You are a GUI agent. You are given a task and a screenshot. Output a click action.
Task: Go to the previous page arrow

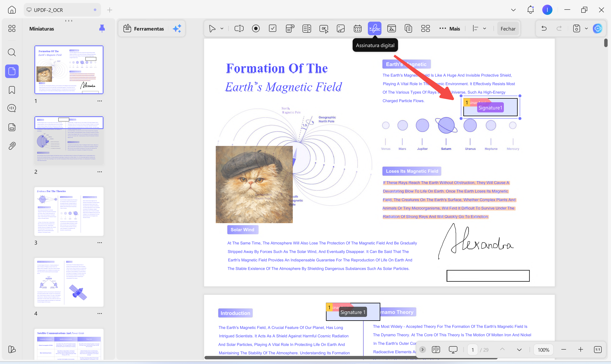click(502, 349)
